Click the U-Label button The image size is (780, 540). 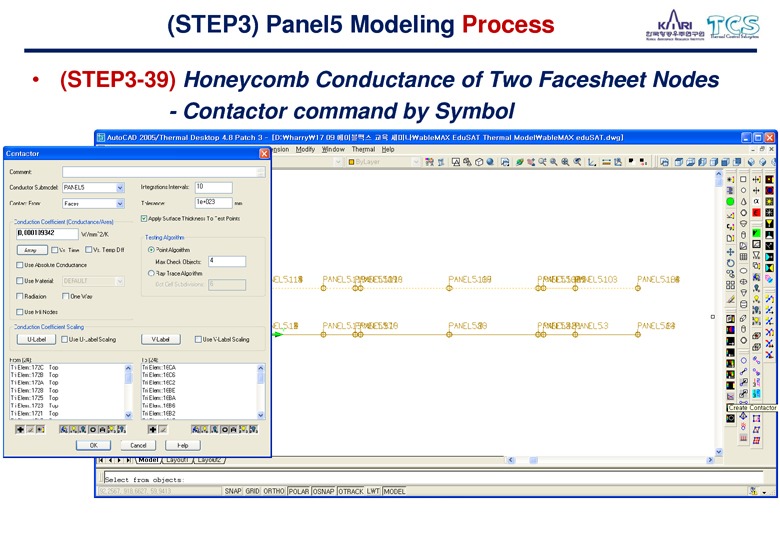(x=36, y=339)
